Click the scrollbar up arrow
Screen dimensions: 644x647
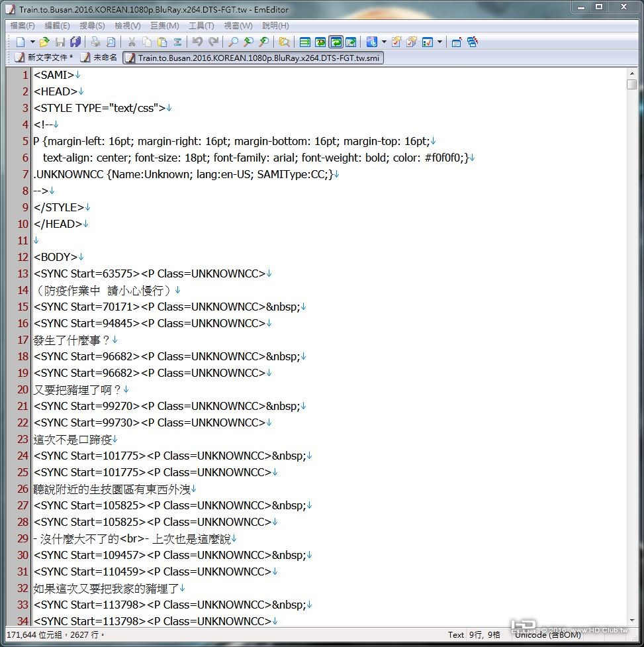[631, 73]
